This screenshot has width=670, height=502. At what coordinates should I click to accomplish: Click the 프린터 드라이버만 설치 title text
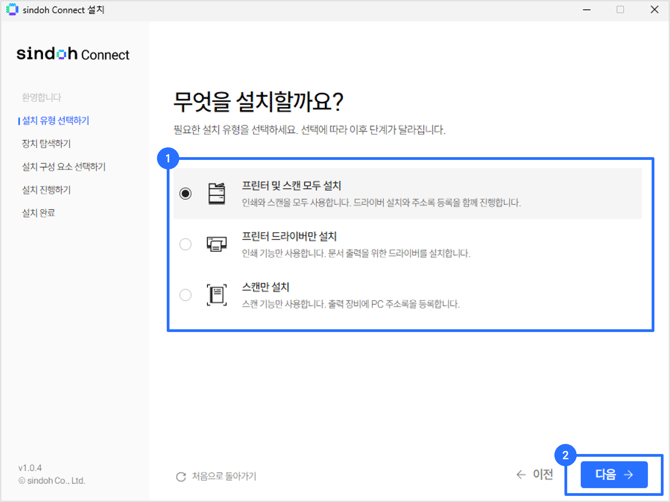tap(289, 236)
